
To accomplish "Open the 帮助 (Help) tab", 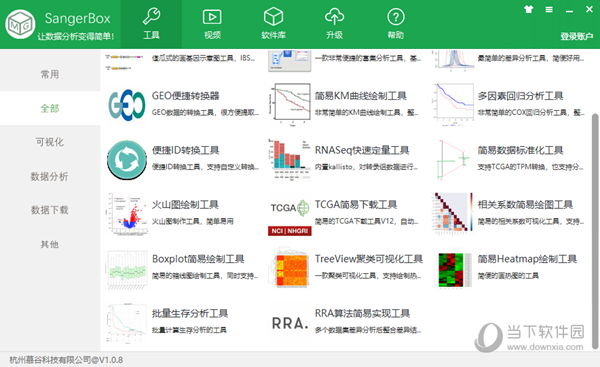I will [395, 24].
